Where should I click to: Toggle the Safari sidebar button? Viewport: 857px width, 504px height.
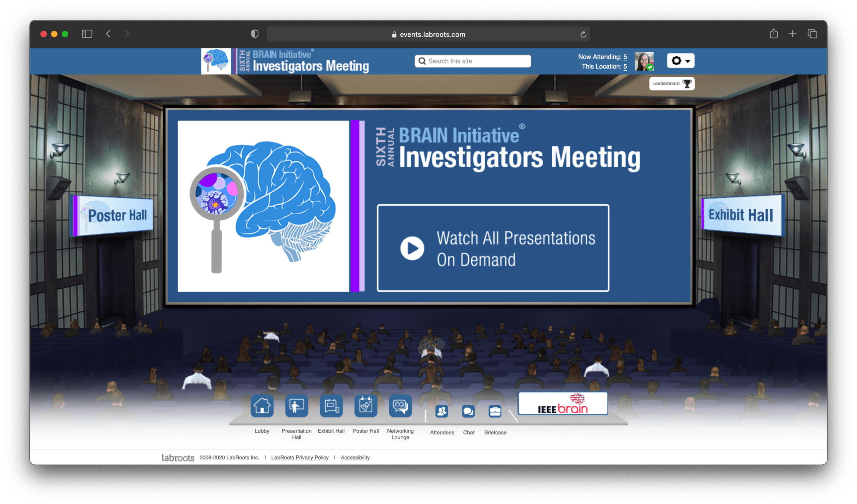(x=87, y=34)
